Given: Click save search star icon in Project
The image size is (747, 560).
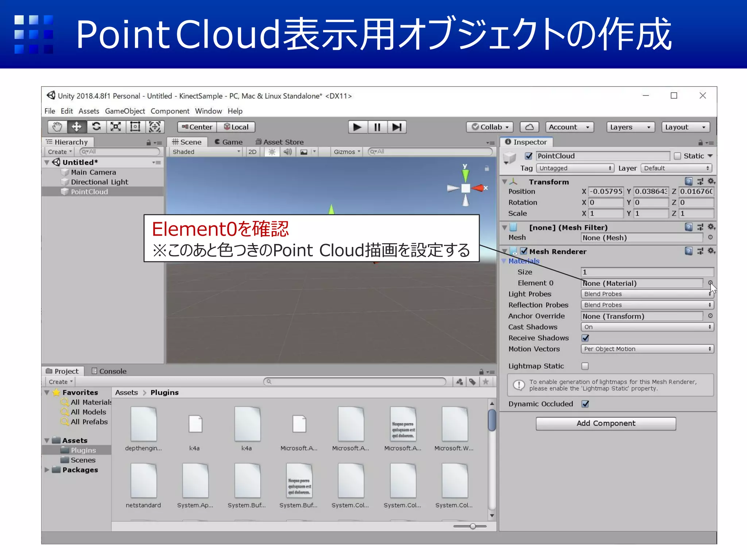Looking at the screenshot, I should point(485,382).
